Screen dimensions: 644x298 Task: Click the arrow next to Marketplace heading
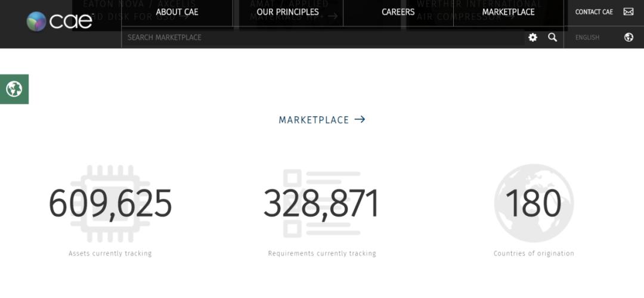[360, 120]
